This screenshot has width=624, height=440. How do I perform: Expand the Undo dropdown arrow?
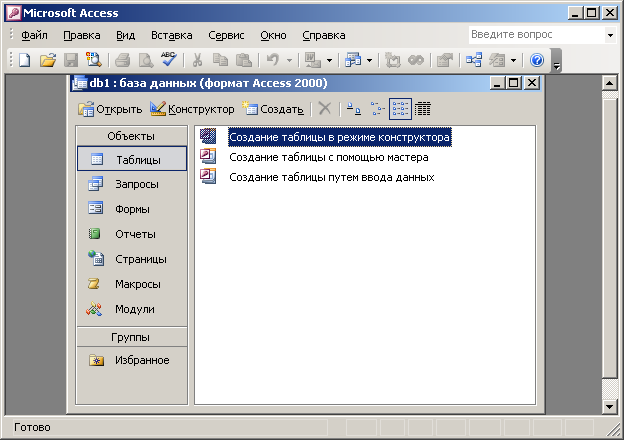click(x=289, y=60)
